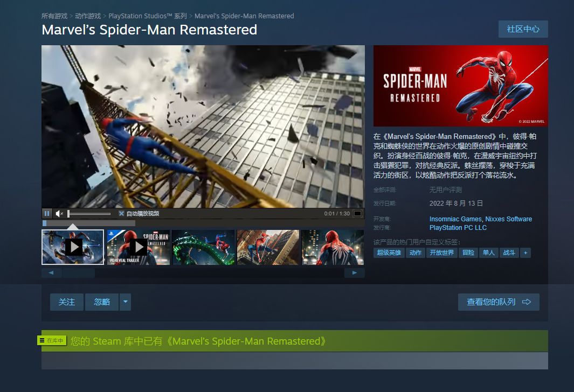The height and width of the screenshot is (392, 574).
Task: Select the 战斗 tag
Action: tap(509, 253)
